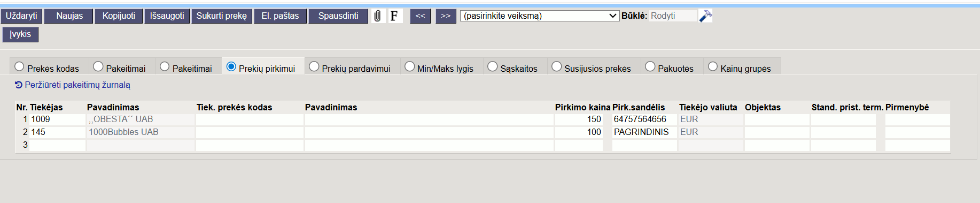Select the Prekių pardavimui radio option
980x203 pixels.
coord(314,66)
